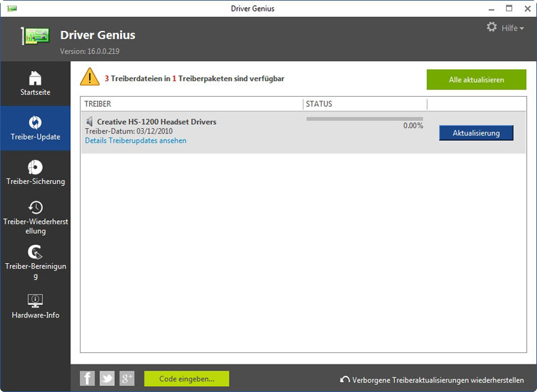Open Hardware-Info monitor icon
537x392 pixels.
click(35, 300)
